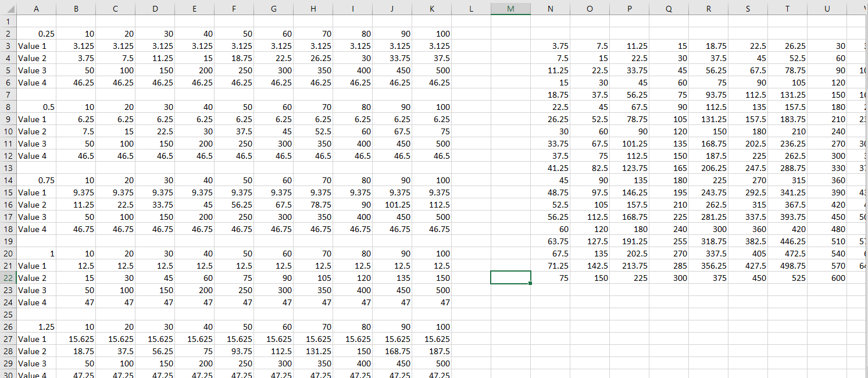Image resolution: width=868 pixels, height=378 pixels.
Task: Select row 13 header
Action: click(x=8, y=168)
